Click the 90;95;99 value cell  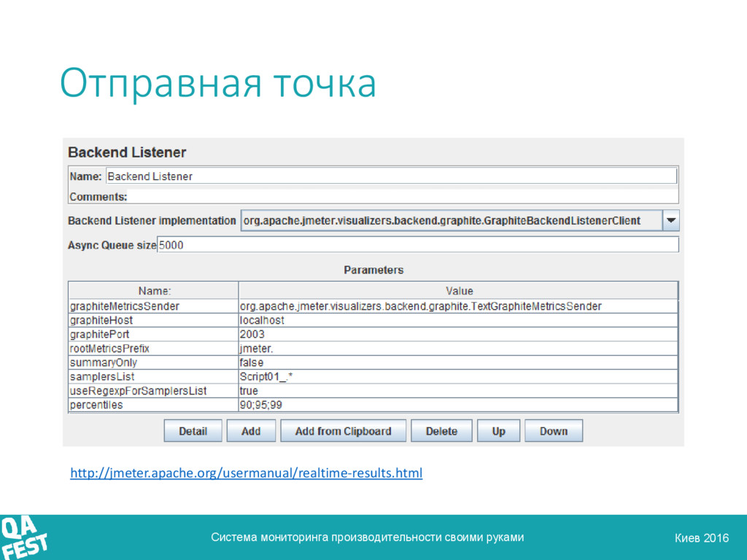(458, 405)
